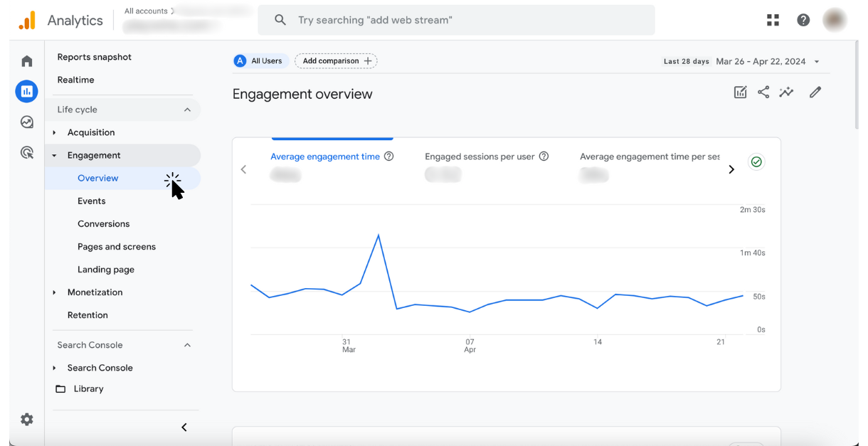Open the customize card chart icon
Viewport: 868px width, 446px height.
(x=740, y=92)
